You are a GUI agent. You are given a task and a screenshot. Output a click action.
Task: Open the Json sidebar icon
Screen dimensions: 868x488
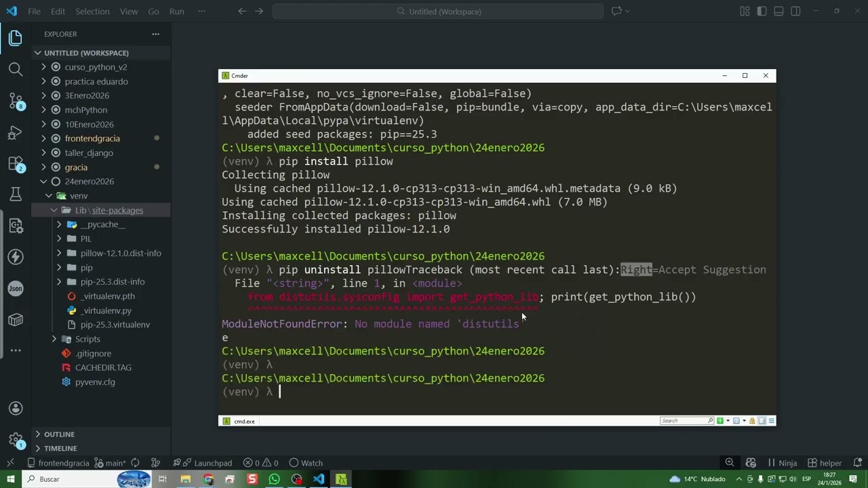15,288
